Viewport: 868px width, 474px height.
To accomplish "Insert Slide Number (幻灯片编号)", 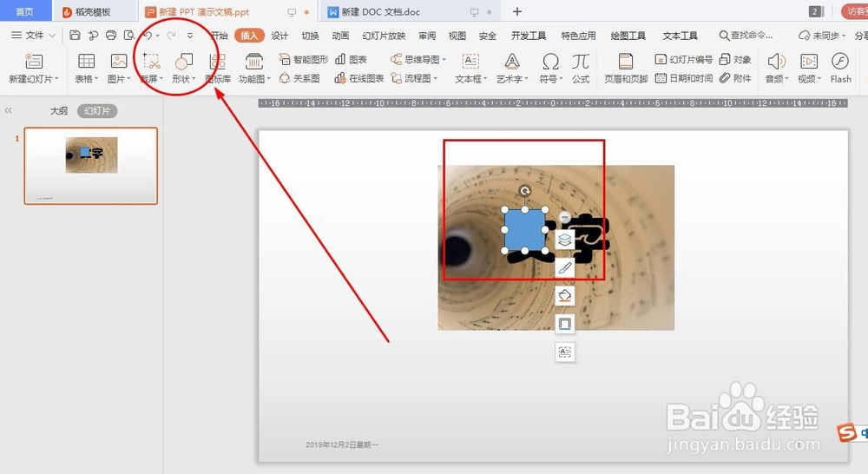I will click(x=684, y=59).
